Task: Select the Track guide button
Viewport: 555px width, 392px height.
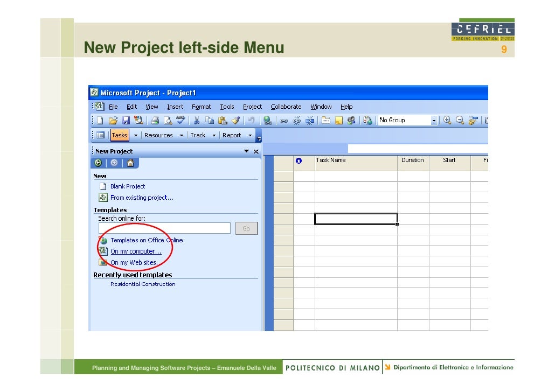Action: (198, 135)
